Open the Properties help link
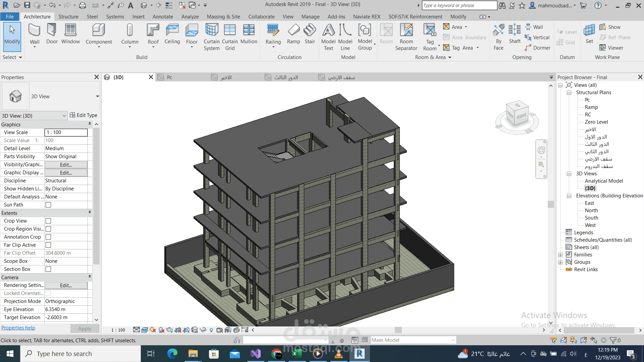Image resolution: width=644 pixels, height=362 pixels. click(18, 328)
